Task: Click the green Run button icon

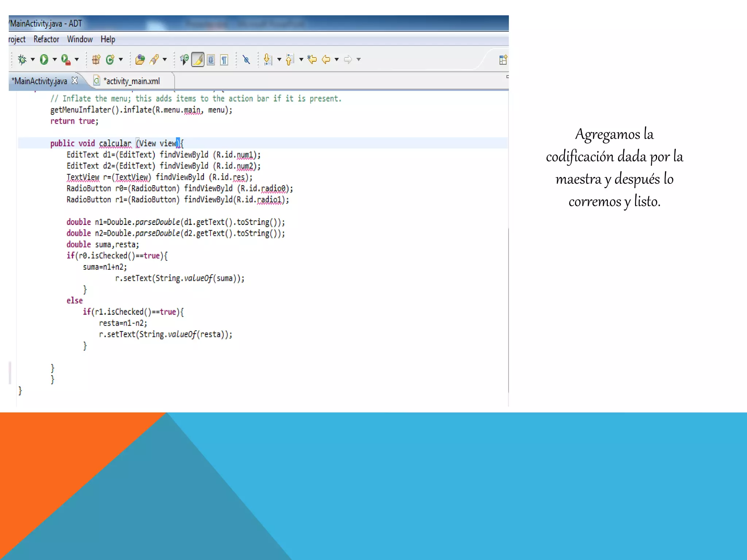Action: pyautogui.click(x=44, y=59)
